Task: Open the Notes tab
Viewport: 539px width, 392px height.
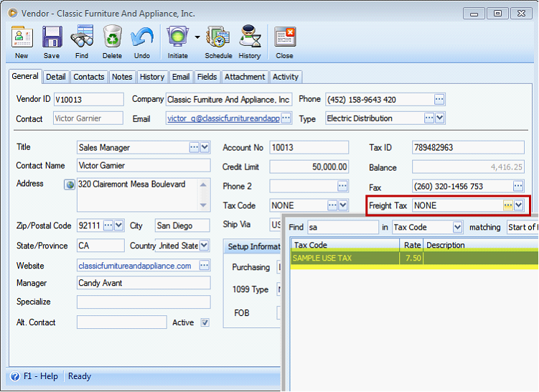Action: (x=122, y=77)
